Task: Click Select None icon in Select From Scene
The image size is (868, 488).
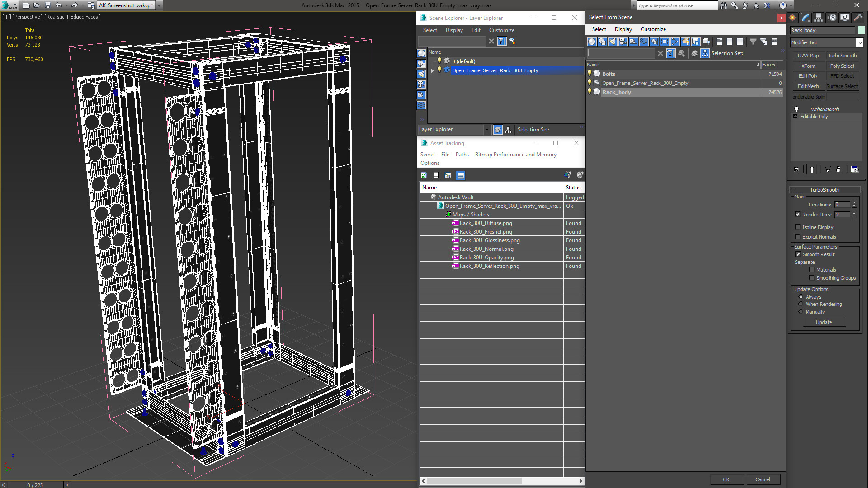Action: click(730, 42)
